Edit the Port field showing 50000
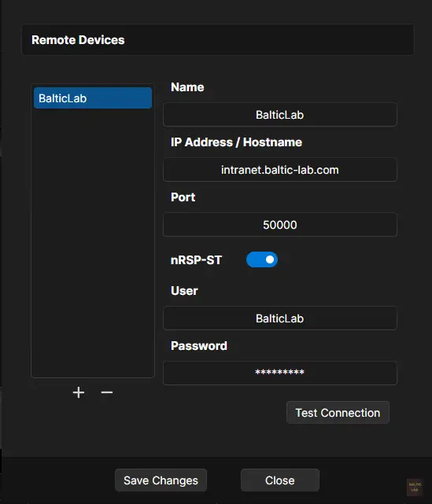 (x=280, y=225)
